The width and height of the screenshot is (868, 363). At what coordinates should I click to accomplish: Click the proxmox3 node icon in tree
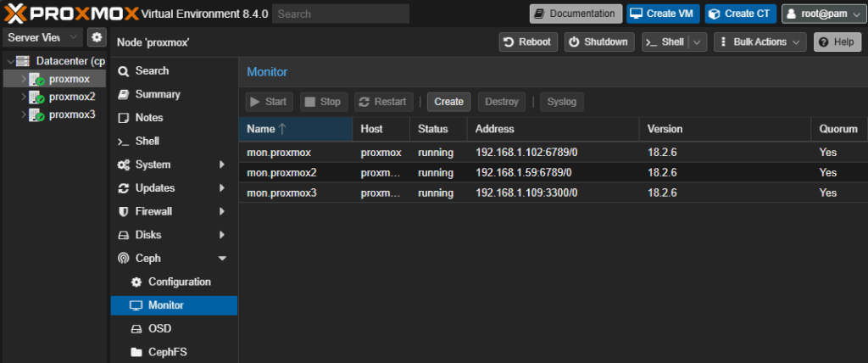36,115
